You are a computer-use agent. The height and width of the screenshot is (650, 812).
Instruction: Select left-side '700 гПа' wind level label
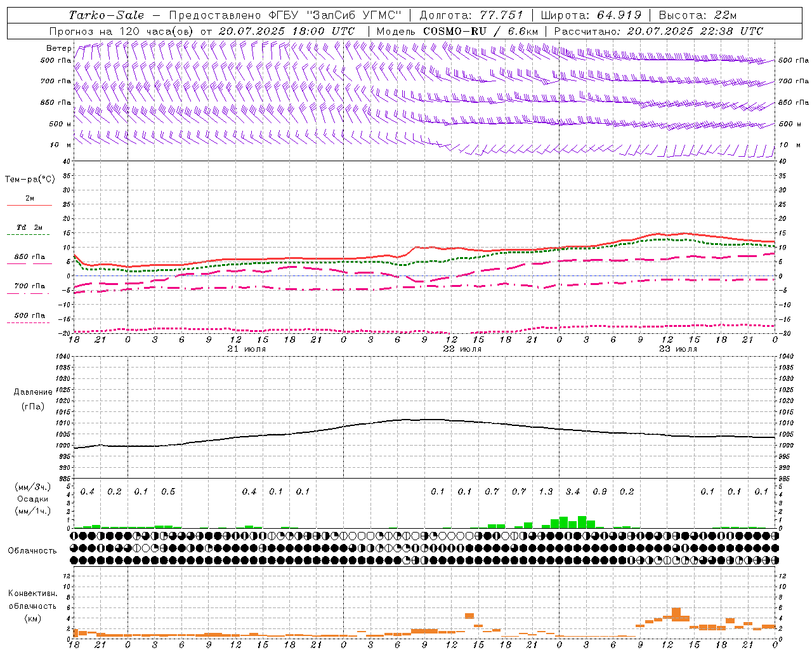click(56, 81)
